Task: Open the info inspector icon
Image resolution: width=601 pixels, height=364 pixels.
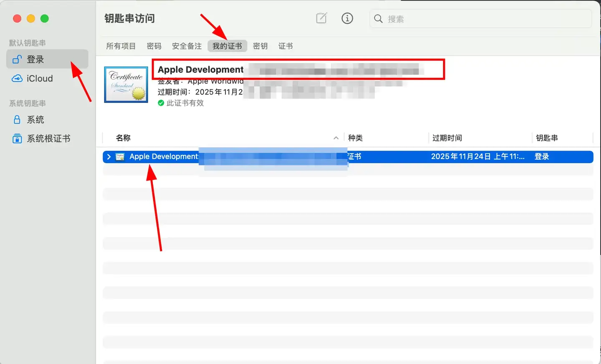Action: (x=347, y=18)
